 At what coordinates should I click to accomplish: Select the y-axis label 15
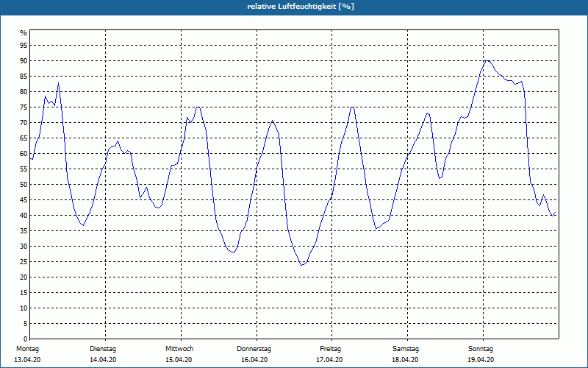24,292
